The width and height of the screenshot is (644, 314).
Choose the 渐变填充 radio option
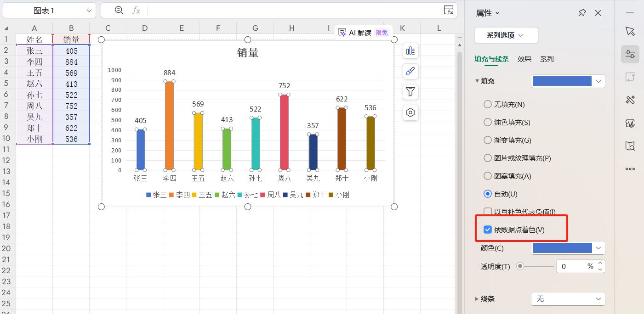(x=488, y=140)
